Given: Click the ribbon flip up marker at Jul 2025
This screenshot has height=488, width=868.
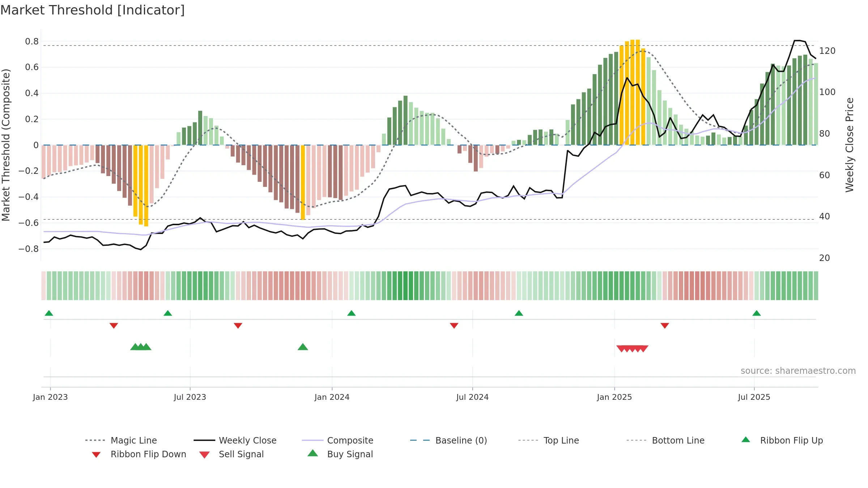Looking at the screenshot, I should 757,313.
